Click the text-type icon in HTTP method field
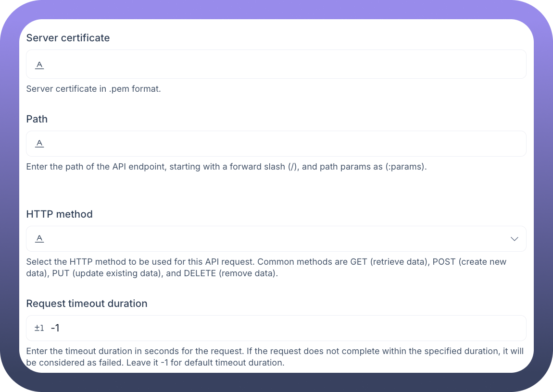This screenshot has height=392, width=553. click(x=39, y=238)
